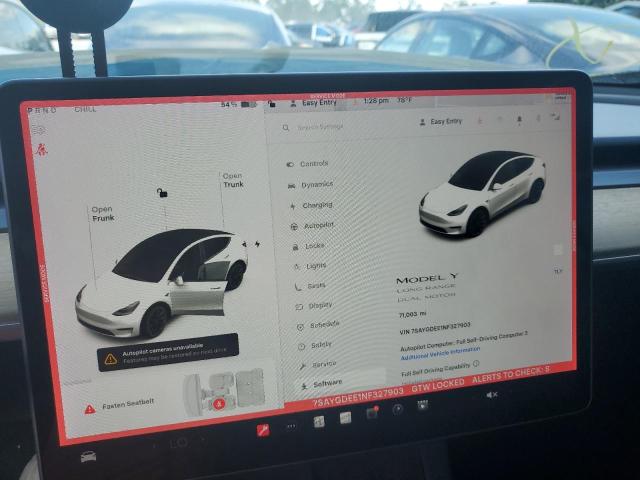Image resolution: width=640 pixels, height=480 pixels.
Task: Tap the red seat occupancy indicator
Action: (219, 404)
